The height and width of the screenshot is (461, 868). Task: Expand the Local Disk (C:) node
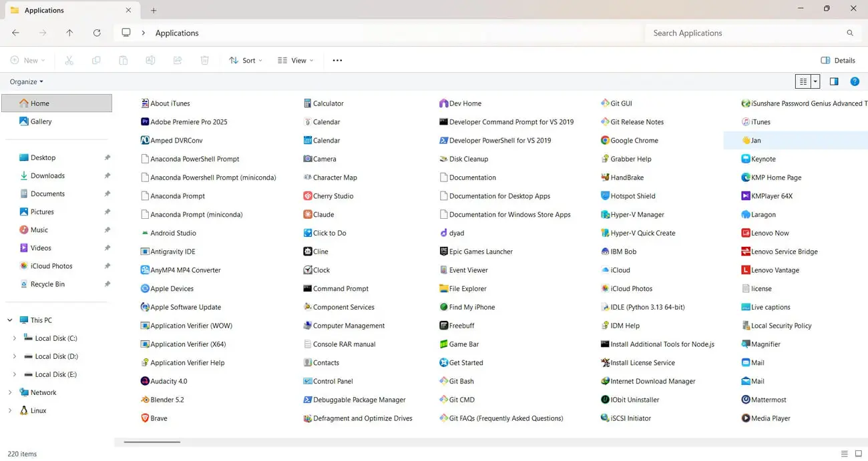point(15,339)
